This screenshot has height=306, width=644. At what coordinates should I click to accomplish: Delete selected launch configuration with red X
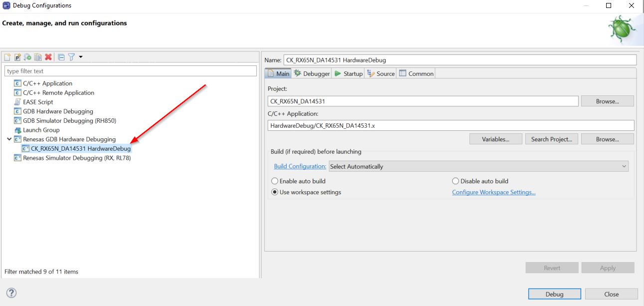point(48,57)
